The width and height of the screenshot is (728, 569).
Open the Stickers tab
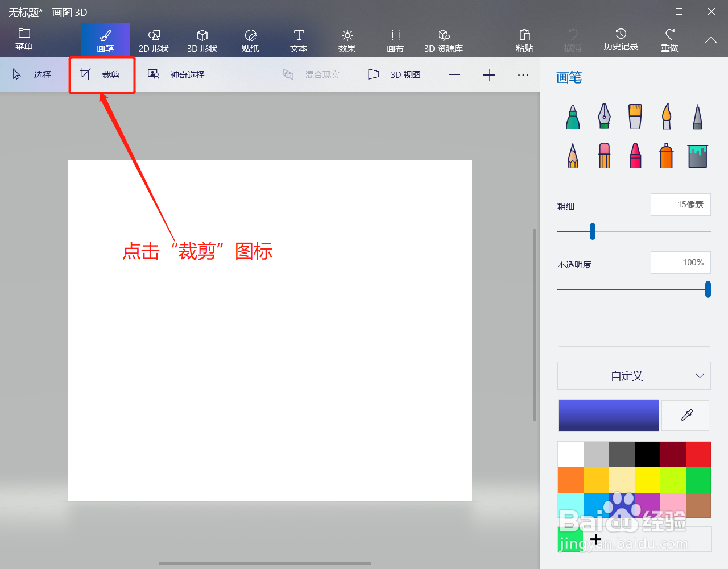[250, 40]
